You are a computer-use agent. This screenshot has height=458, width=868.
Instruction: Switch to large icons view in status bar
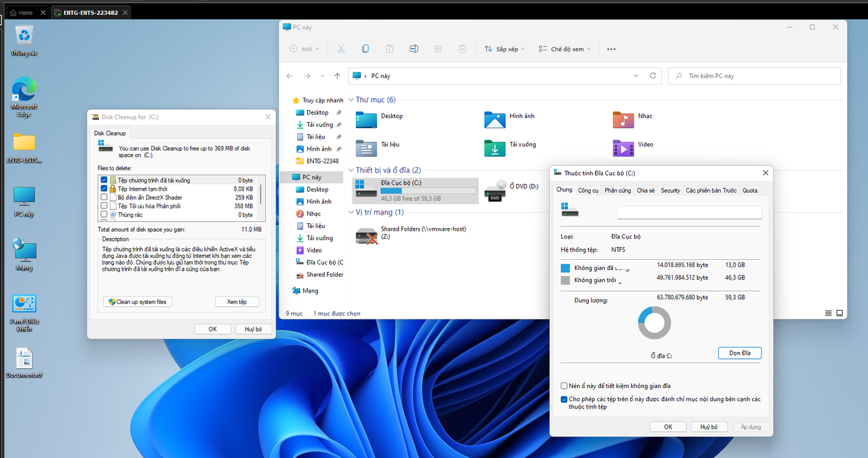pyautogui.click(x=840, y=313)
